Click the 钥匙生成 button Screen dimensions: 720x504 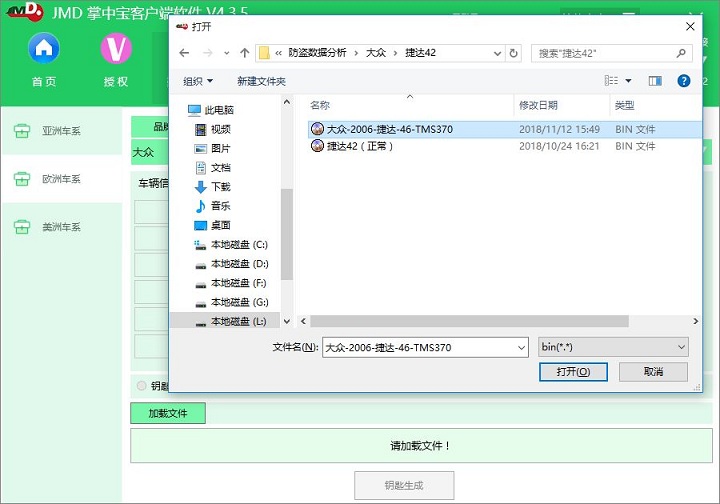click(404, 485)
